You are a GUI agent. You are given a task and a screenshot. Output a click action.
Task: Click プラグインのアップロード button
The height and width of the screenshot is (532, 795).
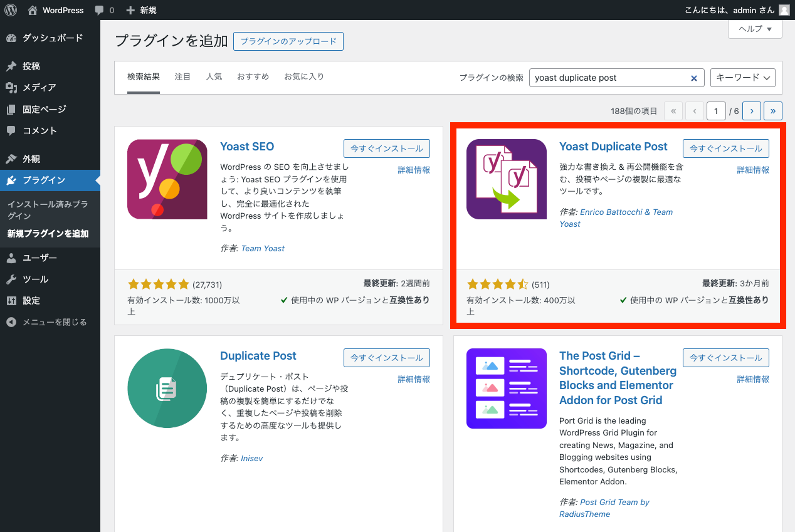288,41
